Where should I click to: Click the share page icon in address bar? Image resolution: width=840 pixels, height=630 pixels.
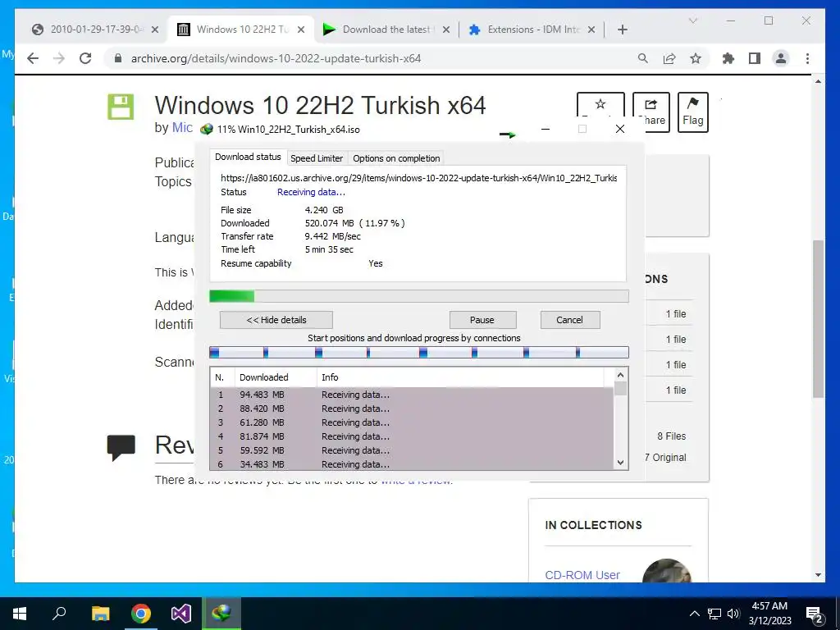[x=669, y=58]
